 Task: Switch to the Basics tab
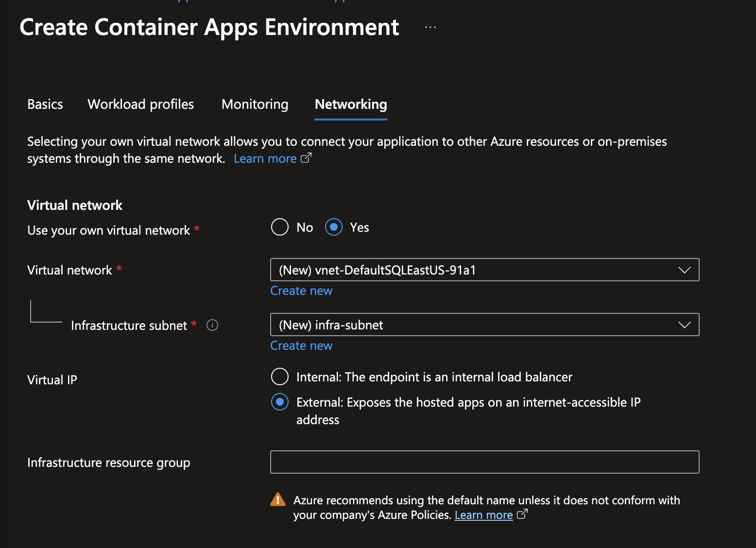point(45,104)
